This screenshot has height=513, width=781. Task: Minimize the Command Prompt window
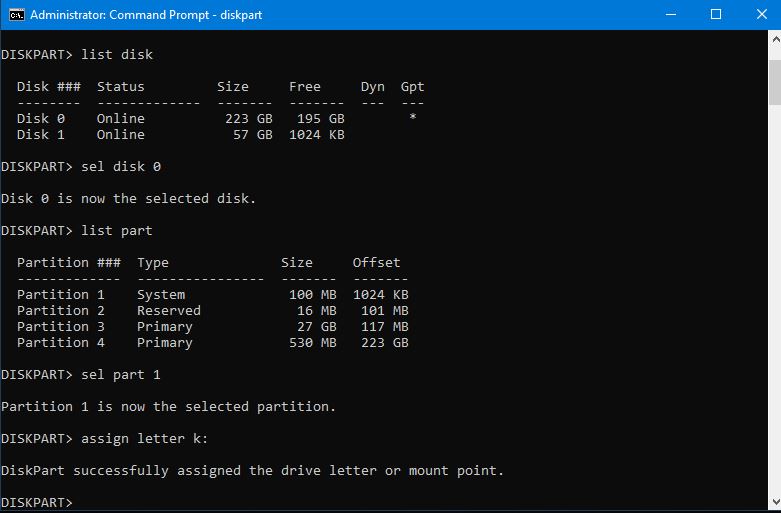tap(670, 15)
